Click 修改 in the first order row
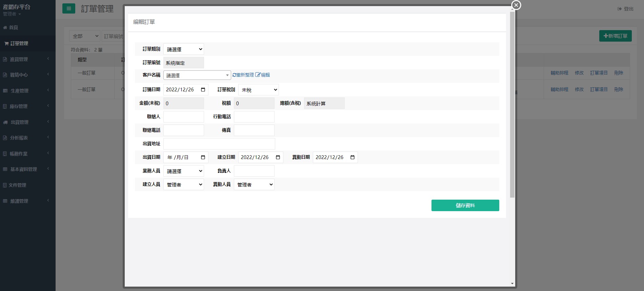The width and height of the screenshot is (644, 291). click(579, 73)
